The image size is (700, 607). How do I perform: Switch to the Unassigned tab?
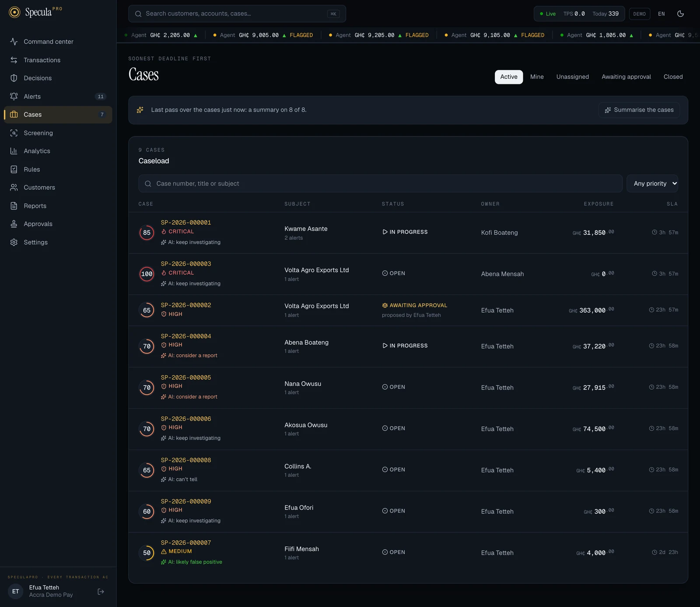[573, 77]
